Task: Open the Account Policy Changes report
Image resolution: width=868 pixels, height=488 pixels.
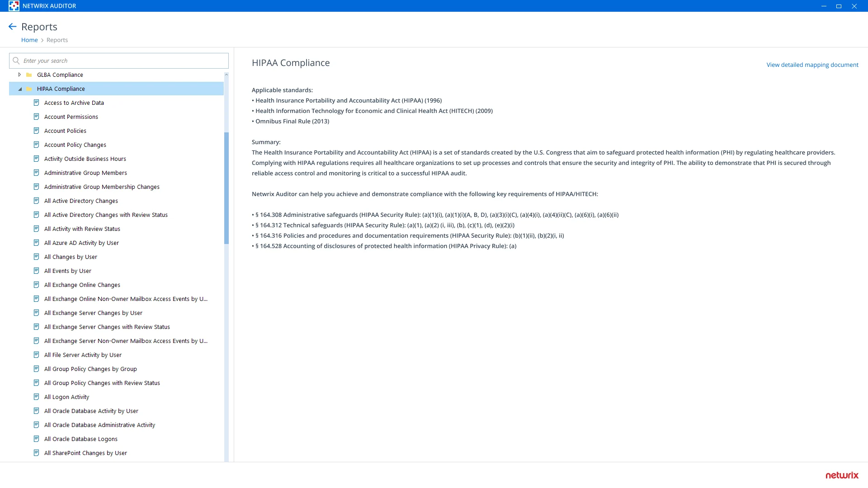Action: point(75,145)
